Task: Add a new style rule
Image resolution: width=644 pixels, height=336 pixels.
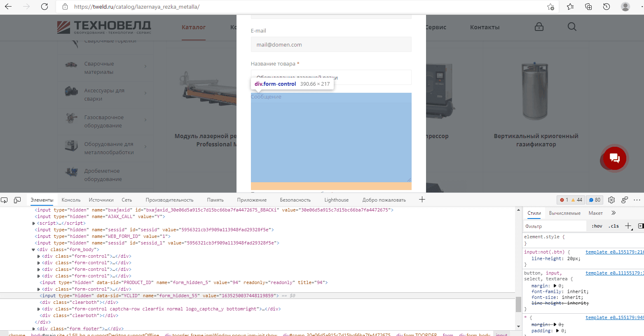Action: [x=628, y=226]
